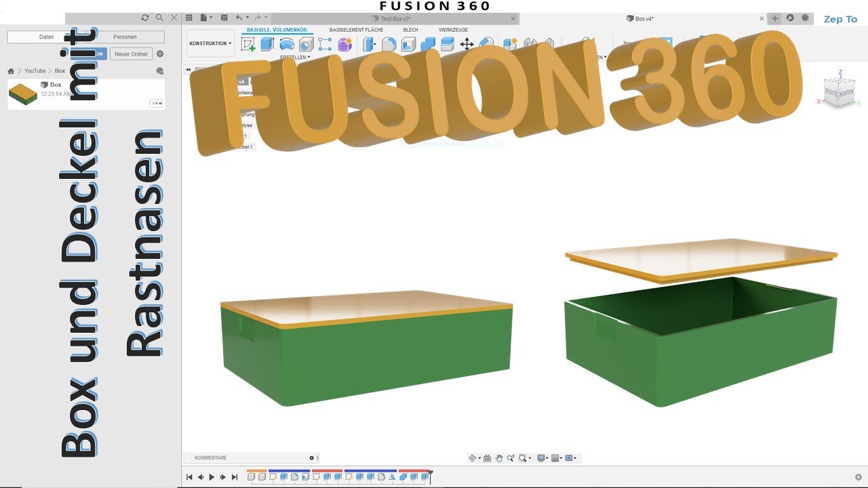Close the Box v4 document tab
The height and width of the screenshot is (488, 868).
(x=760, y=18)
